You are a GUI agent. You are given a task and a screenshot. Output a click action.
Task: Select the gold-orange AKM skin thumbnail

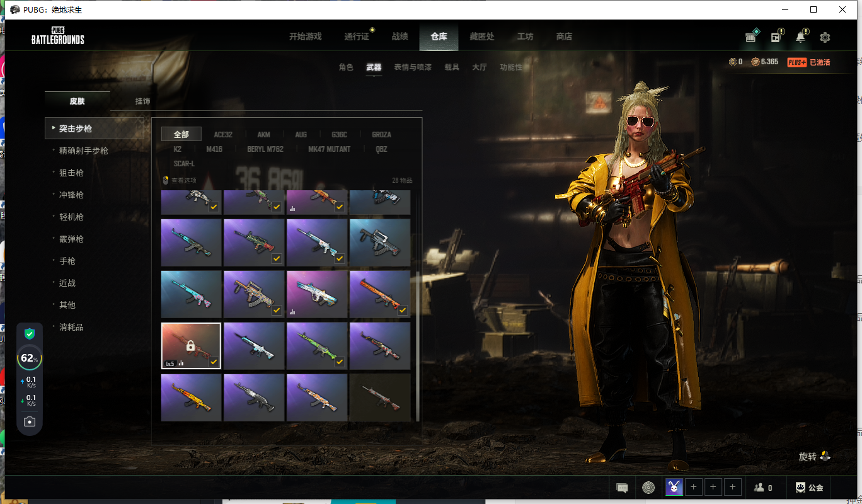pos(191,398)
